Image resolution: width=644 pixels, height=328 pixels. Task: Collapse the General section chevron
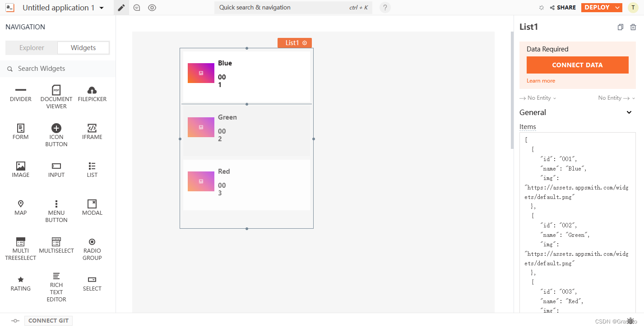pyautogui.click(x=629, y=112)
